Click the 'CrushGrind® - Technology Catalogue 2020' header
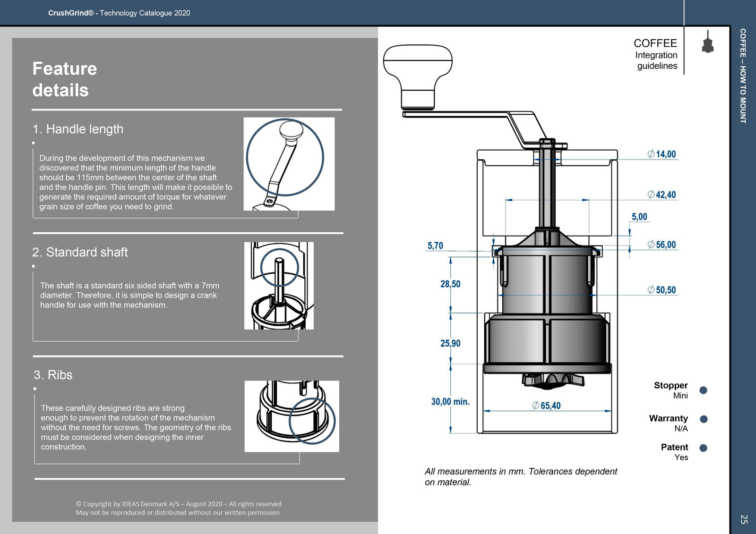 click(119, 13)
